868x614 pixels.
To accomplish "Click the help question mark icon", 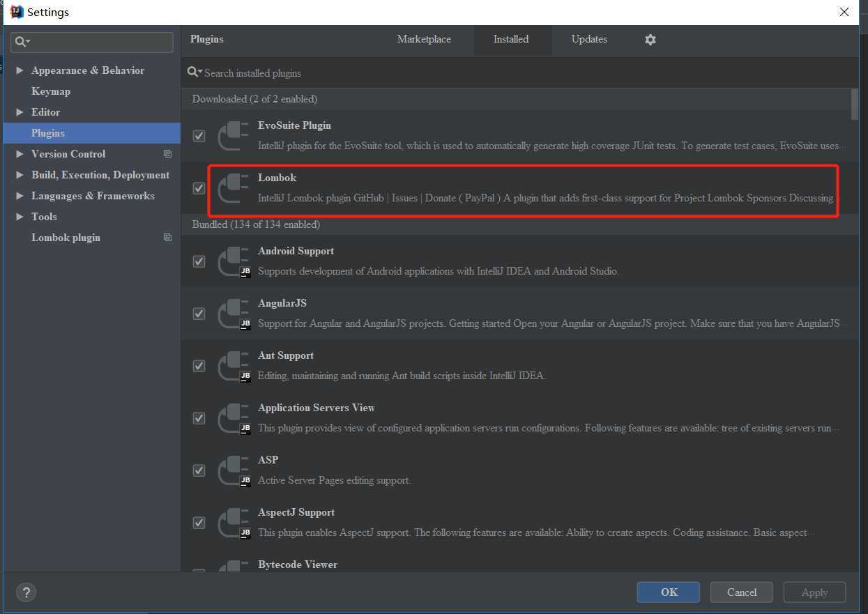I will (26, 592).
